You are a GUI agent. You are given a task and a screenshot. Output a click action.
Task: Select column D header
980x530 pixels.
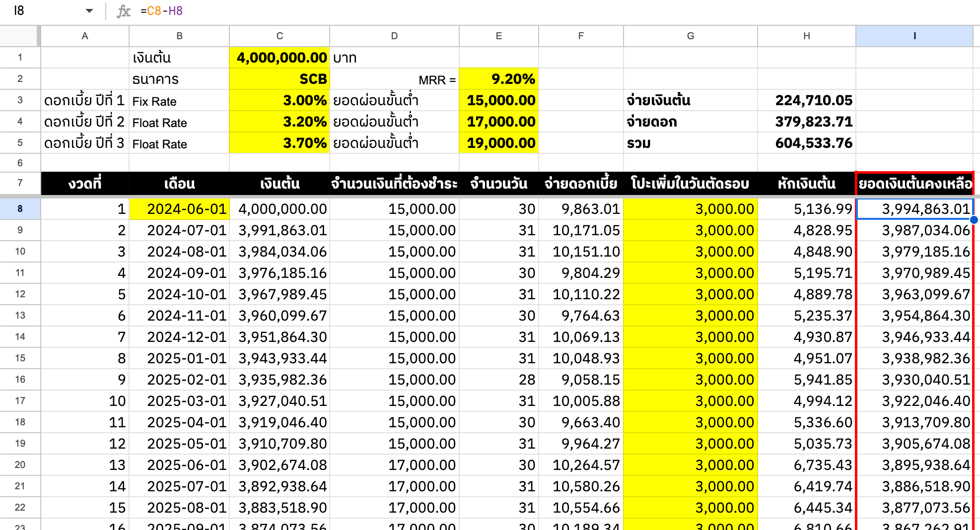[394, 36]
